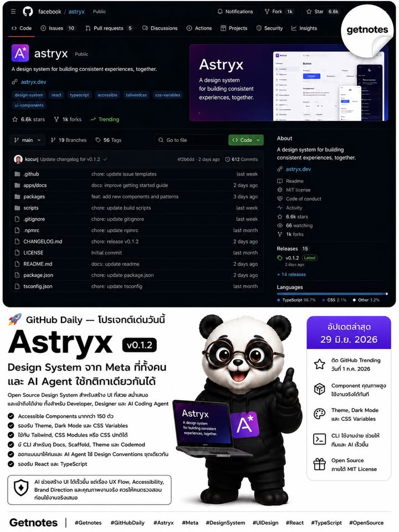Viewport: 399px width, 532px height.
Task: Open the 612 Commits history
Action: coord(241,159)
